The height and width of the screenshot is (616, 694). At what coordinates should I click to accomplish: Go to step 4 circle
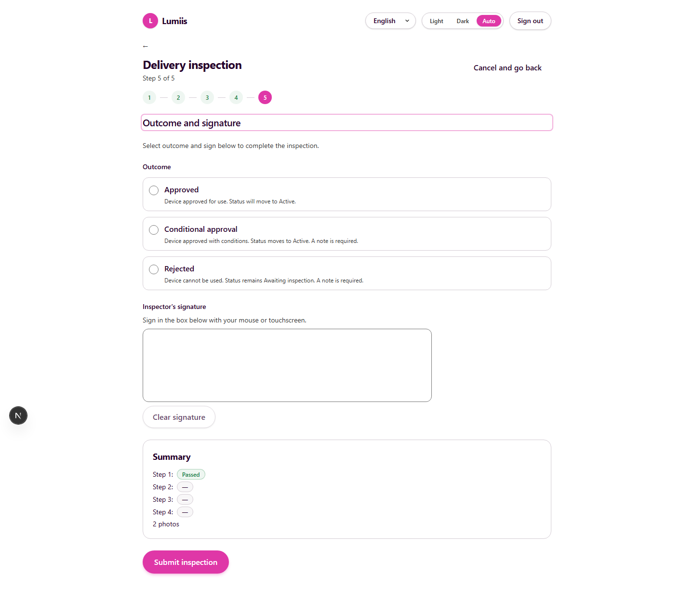[236, 97]
